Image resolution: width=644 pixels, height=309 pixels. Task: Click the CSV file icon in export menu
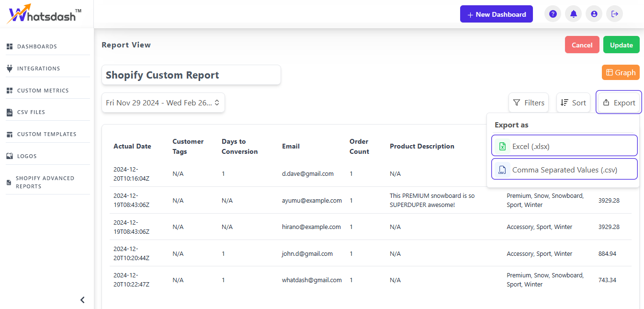(502, 170)
